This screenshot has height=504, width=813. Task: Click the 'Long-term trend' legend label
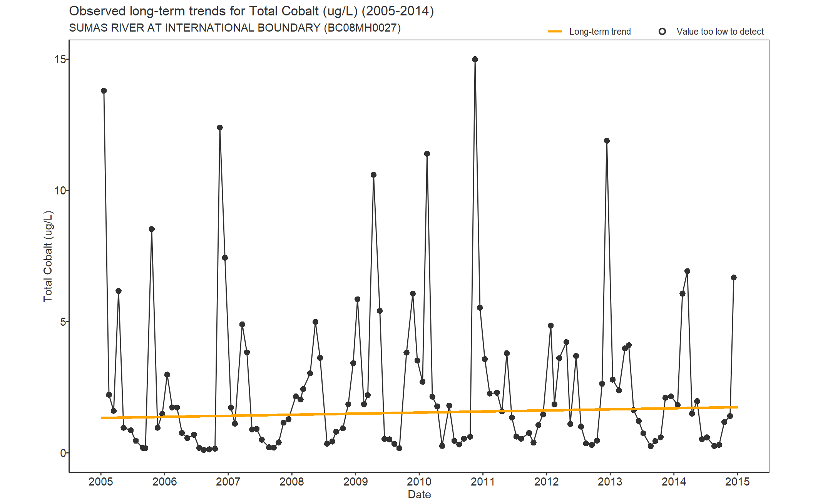coord(600,32)
